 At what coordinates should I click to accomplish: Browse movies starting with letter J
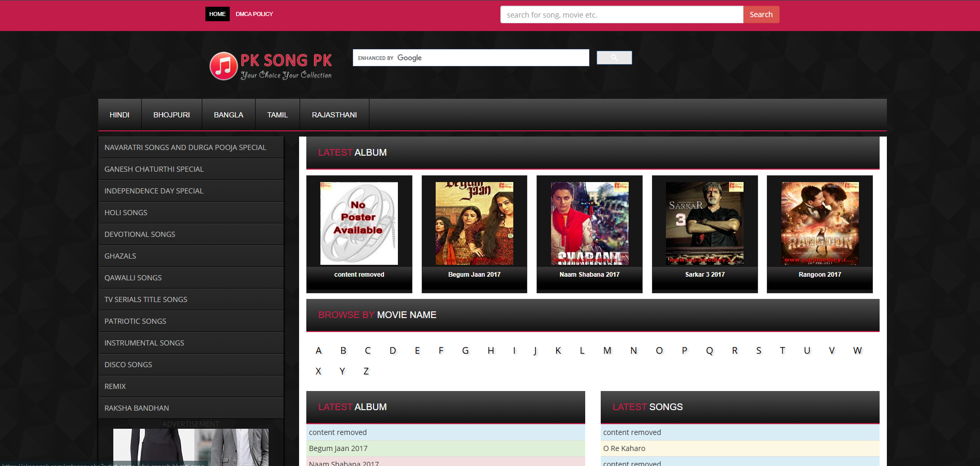click(535, 351)
